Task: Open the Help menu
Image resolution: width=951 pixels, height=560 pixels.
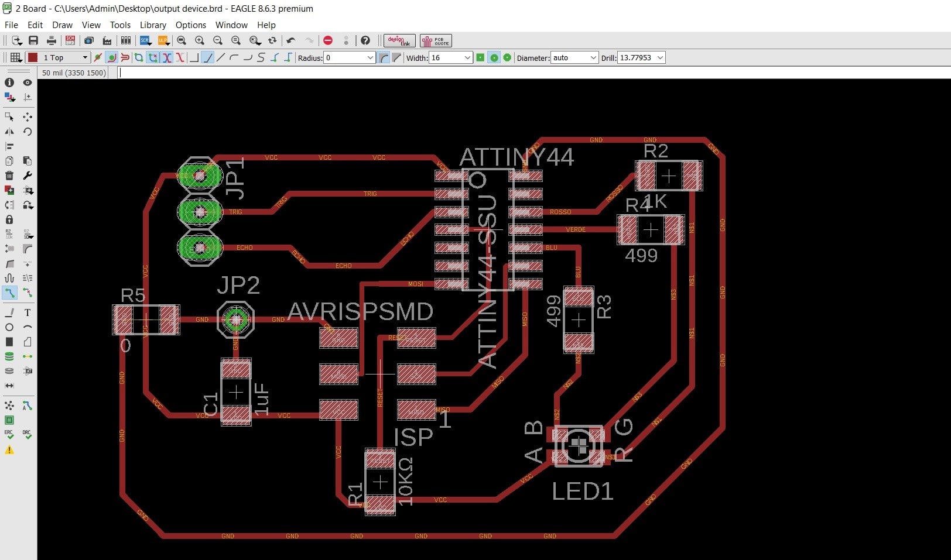Action: click(x=266, y=25)
